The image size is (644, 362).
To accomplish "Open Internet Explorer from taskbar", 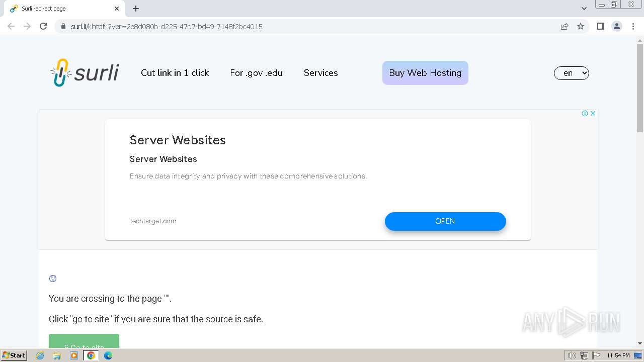I will 40,355.
